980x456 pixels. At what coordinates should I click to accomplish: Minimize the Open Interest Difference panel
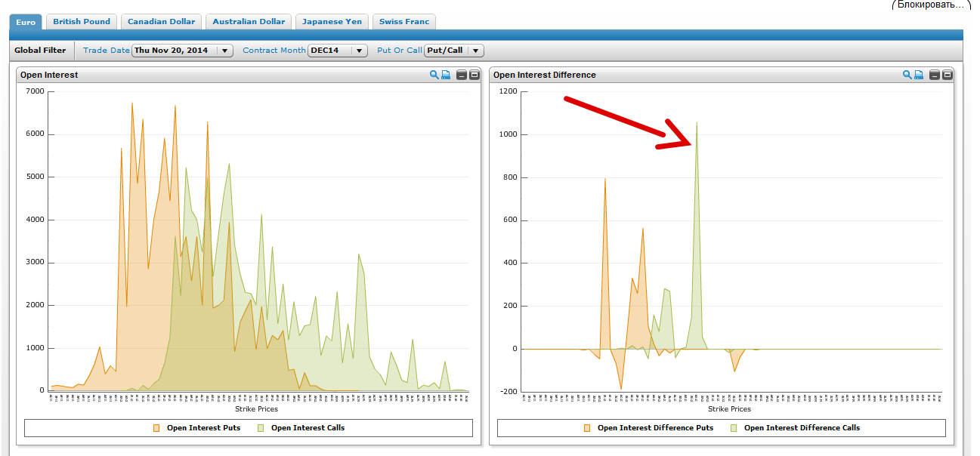935,75
